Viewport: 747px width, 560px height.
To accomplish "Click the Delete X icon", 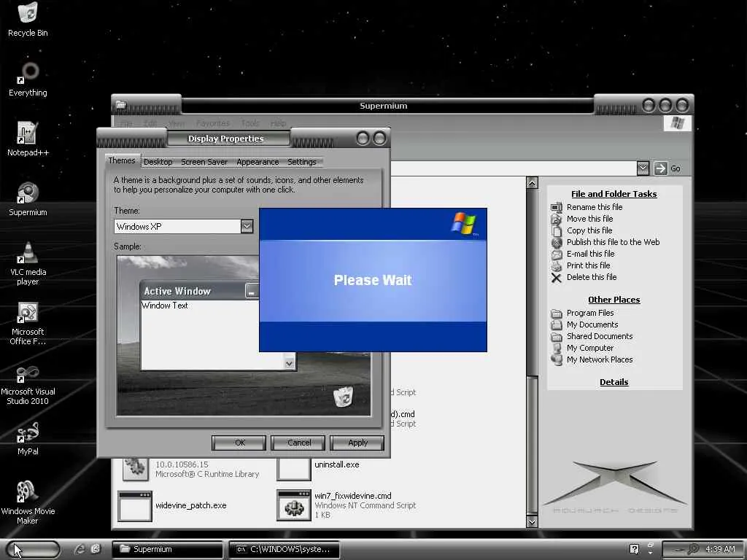I will (x=557, y=278).
